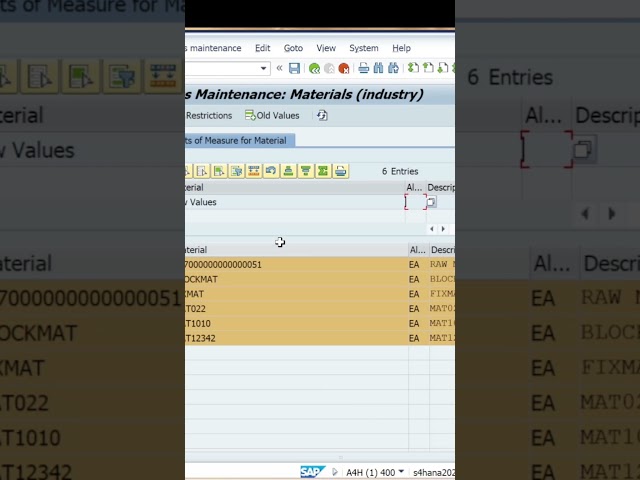Click the First Page icon
640x480 pixels.
tap(413, 68)
